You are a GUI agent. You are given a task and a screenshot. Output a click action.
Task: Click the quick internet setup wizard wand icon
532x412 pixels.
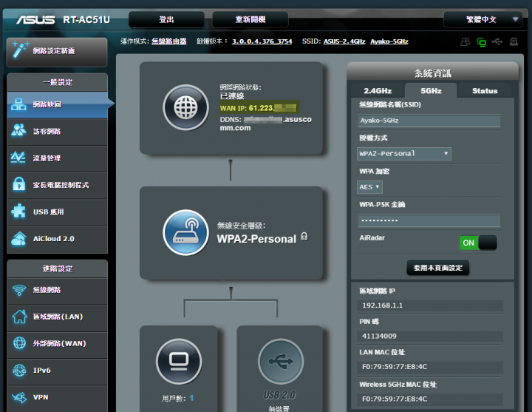point(20,50)
